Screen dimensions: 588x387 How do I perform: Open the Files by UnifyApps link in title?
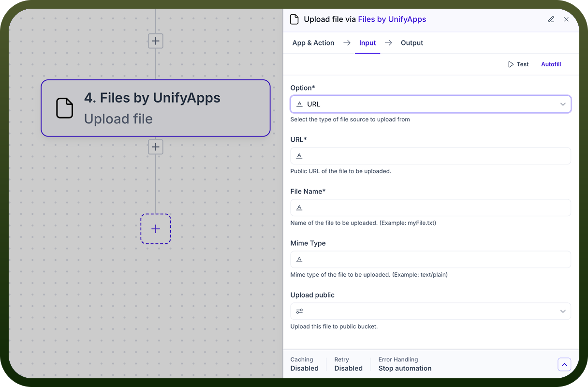coord(392,19)
